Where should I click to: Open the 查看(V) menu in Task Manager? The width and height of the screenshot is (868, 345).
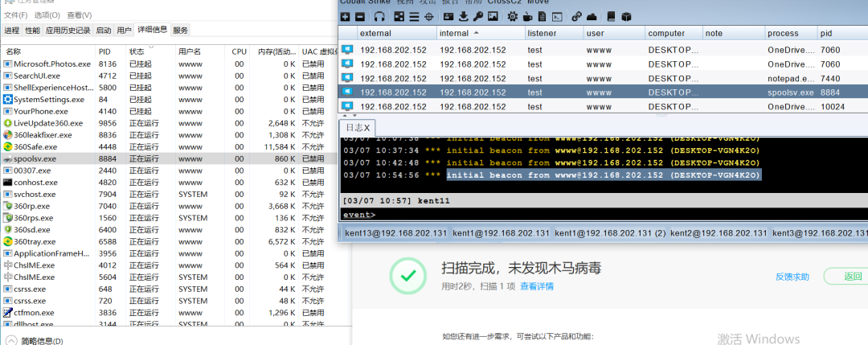(x=79, y=15)
